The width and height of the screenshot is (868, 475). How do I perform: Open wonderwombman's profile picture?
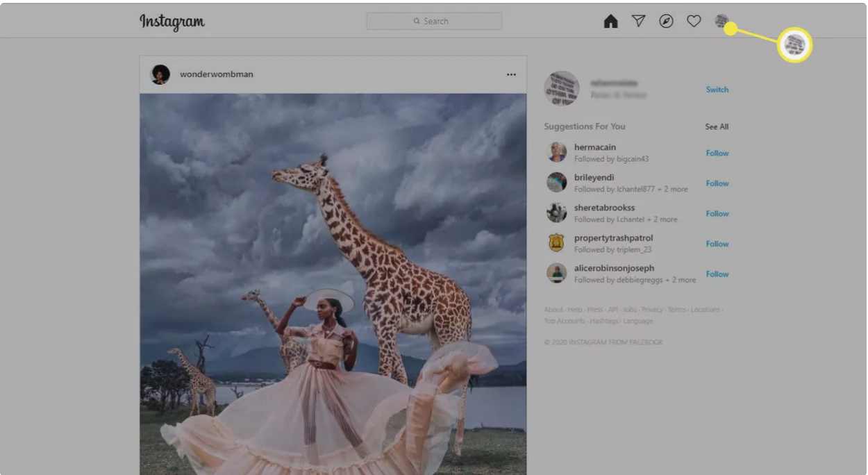click(x=160, y=74)
